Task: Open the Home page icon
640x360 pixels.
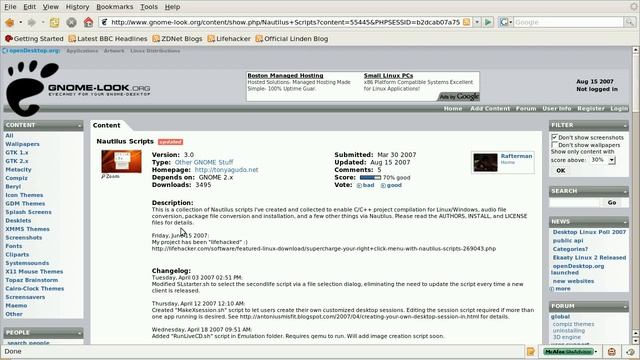Action: (x=88, y=22)
